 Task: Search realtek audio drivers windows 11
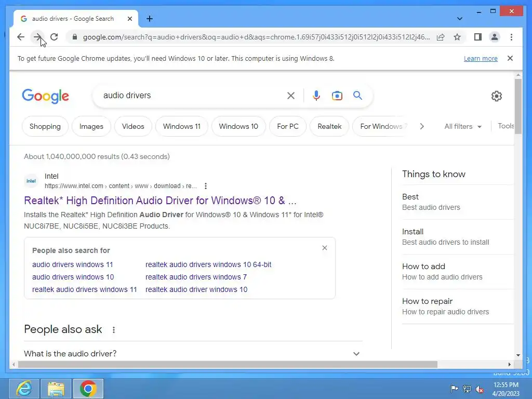tap(85, 289)
